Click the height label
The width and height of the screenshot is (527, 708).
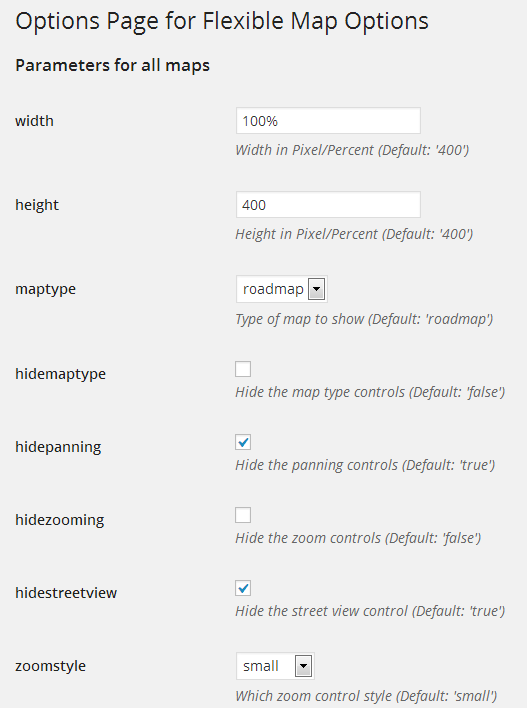pos(37,205)
